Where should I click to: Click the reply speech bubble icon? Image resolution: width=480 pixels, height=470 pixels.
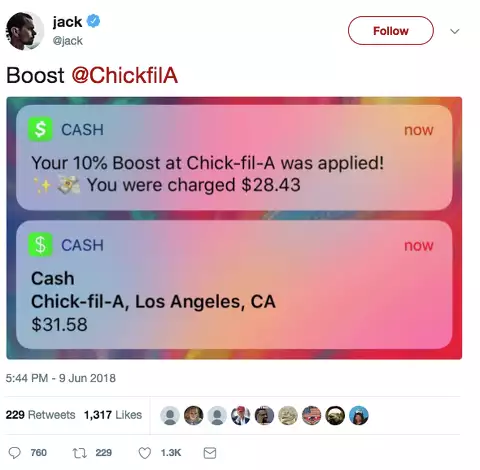pyautogui.click(x=14, y=453)
